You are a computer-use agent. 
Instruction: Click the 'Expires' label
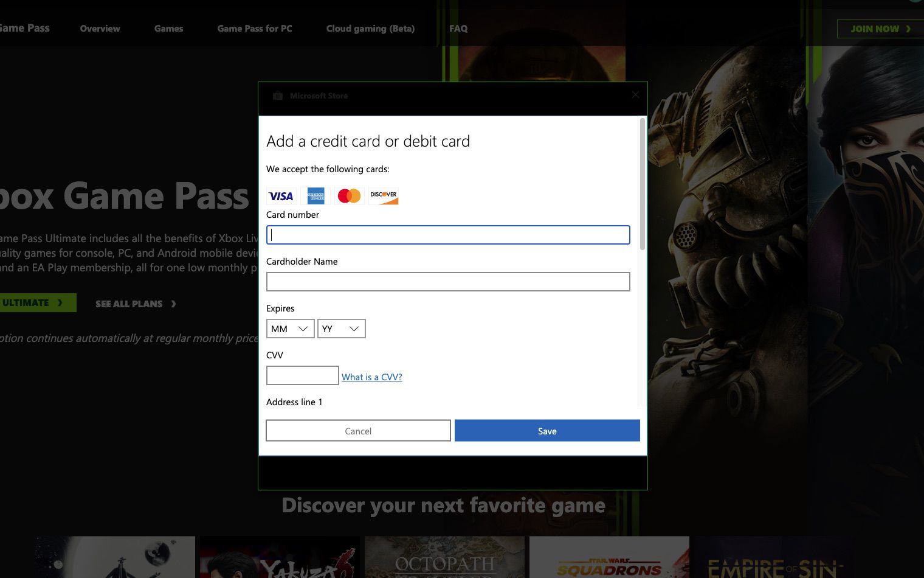280,308
